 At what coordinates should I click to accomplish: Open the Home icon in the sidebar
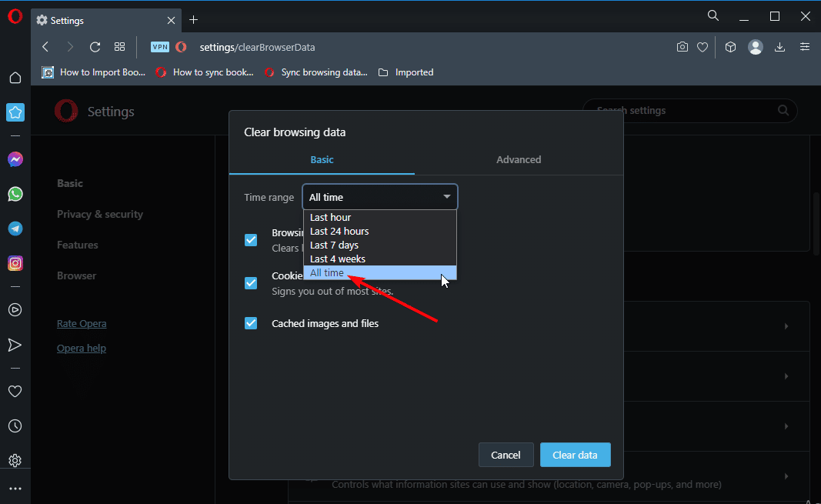[x=15, y=78]
